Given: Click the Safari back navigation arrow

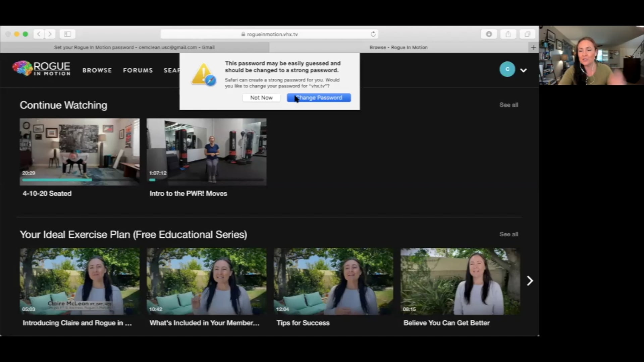Looking at the screenshot, I should pos(39,34).
